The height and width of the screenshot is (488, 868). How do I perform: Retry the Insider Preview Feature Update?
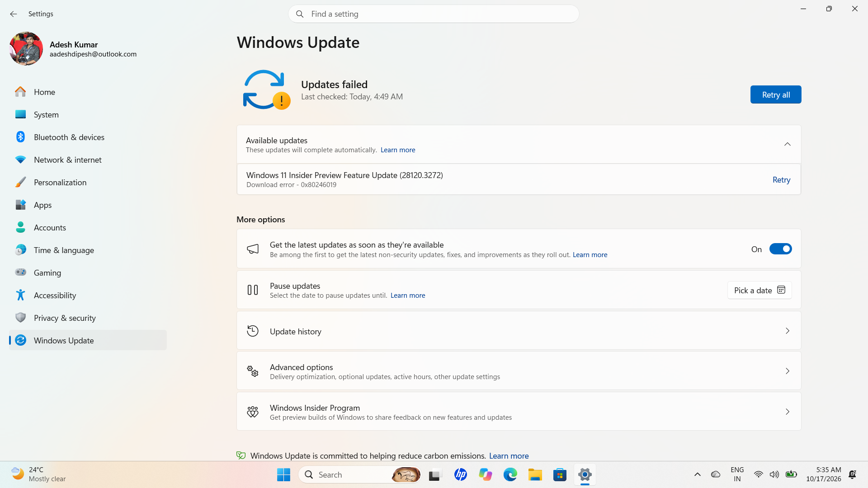pos(781,180)
